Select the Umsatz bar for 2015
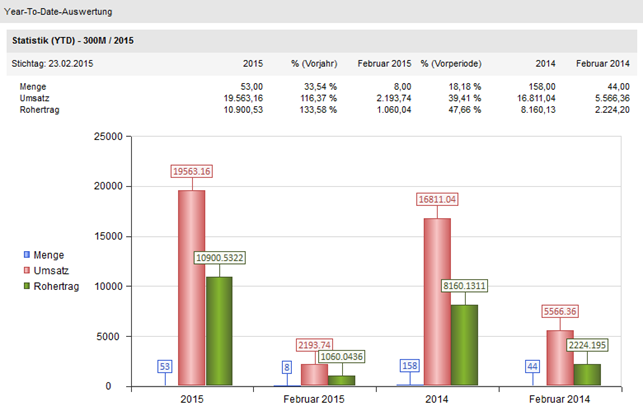 coord(192,288)
